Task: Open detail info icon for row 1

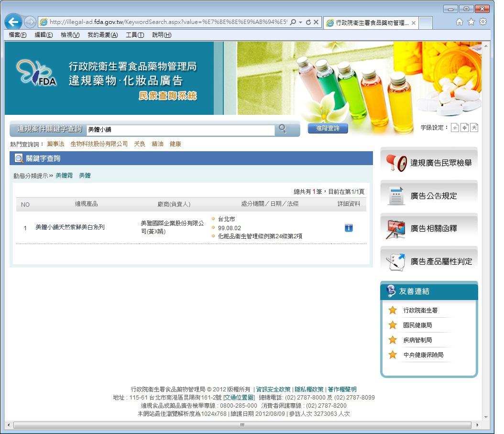Action: coord(349,228)
